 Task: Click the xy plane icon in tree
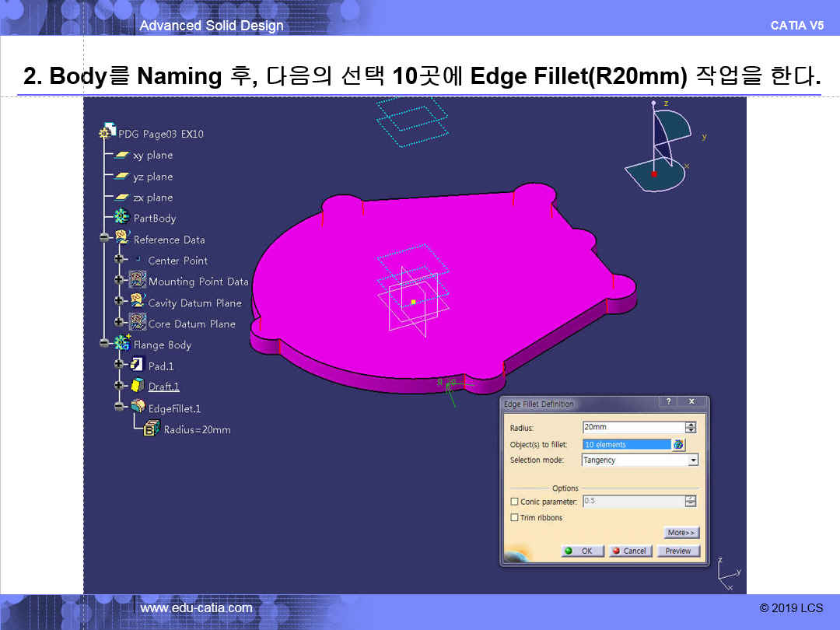click(x=122, y=156)
